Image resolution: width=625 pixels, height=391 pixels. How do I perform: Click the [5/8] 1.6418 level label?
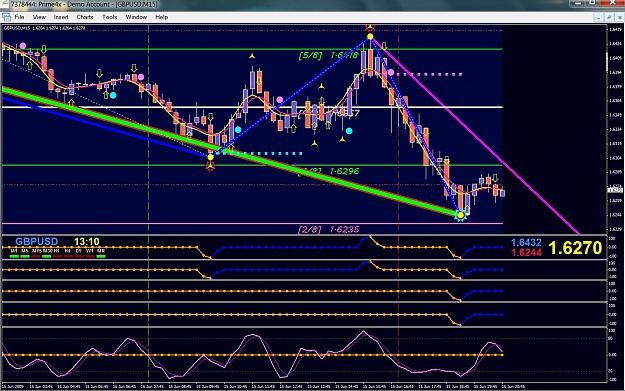(329, 55)
